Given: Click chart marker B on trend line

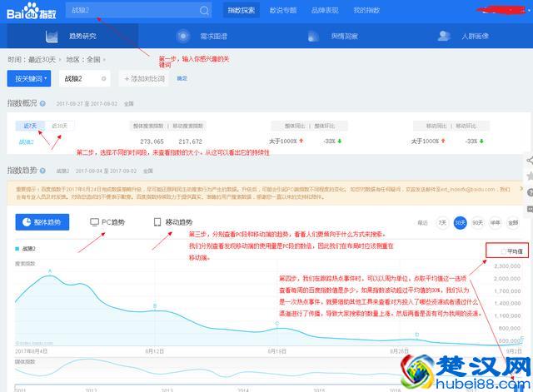Looking at the screenshot, I should [155, 305].
